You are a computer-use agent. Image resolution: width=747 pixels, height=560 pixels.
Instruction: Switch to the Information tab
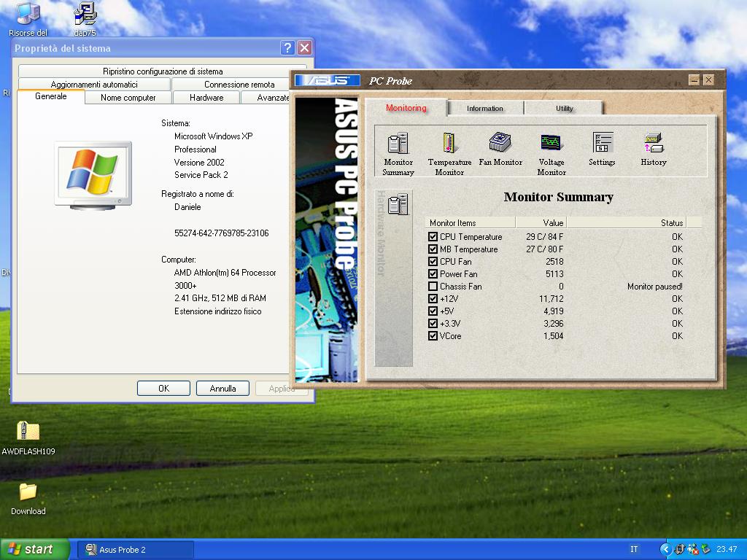[485, 108]
